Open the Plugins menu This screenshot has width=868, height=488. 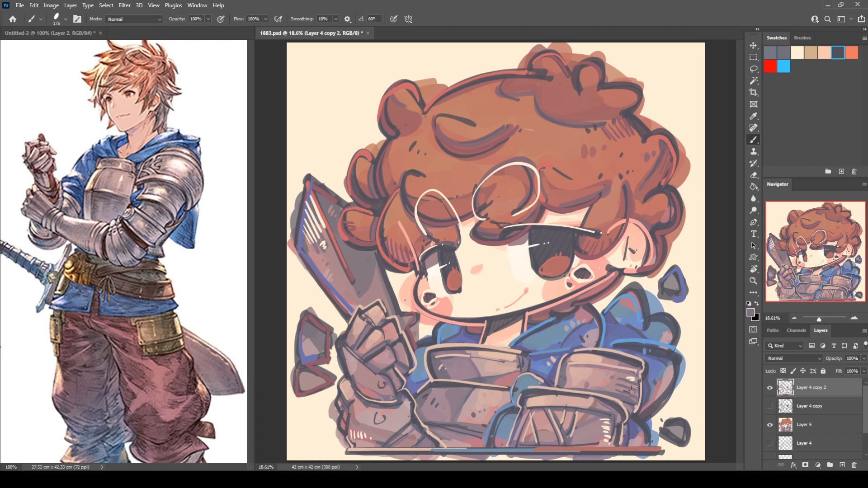(x=173, y=5)
